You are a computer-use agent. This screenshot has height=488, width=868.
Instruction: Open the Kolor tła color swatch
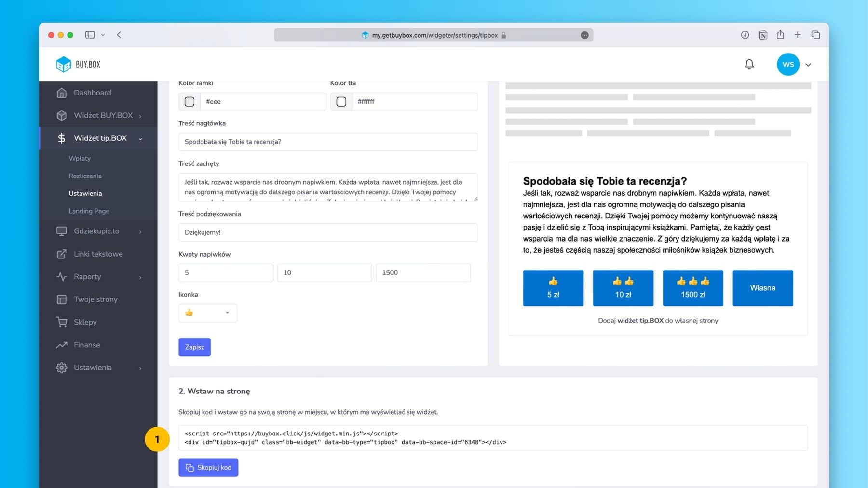click(x=341, y=102)
